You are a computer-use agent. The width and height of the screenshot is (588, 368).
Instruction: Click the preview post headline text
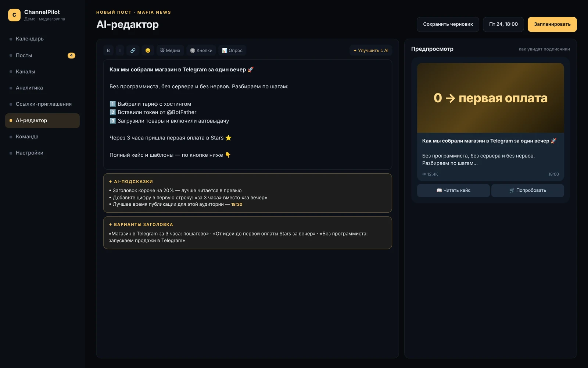tap(489, 141)
